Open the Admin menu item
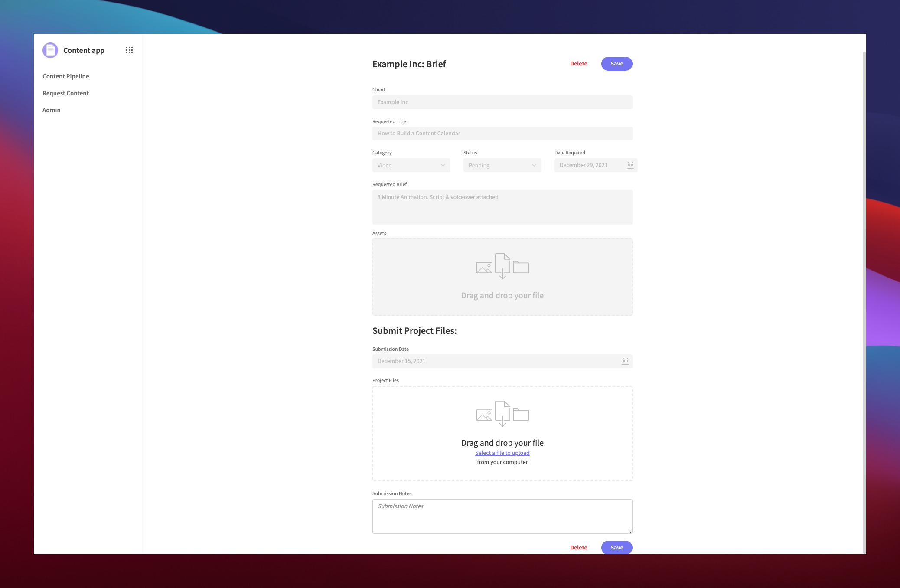Viewport: 900px width, 588px height. 51,110
